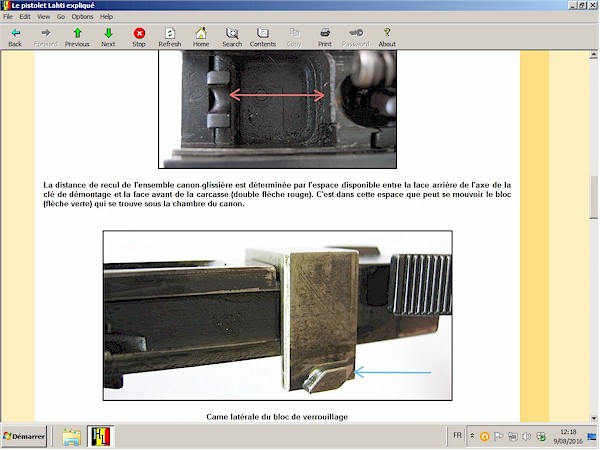Click the volume speaker tray icon
The image size is (600, 450).
(527, 436)
